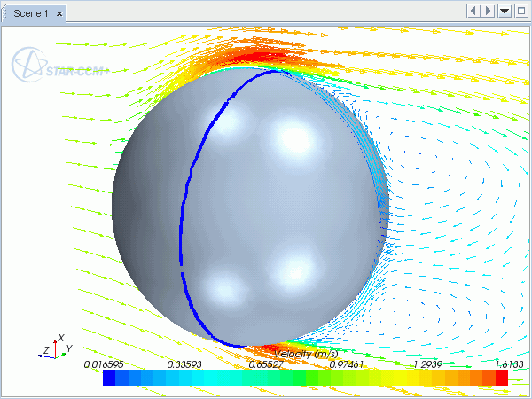Click the 1.2939 legend label
Image resolution: width=532 pixels, height=399 pixels.
428,364
